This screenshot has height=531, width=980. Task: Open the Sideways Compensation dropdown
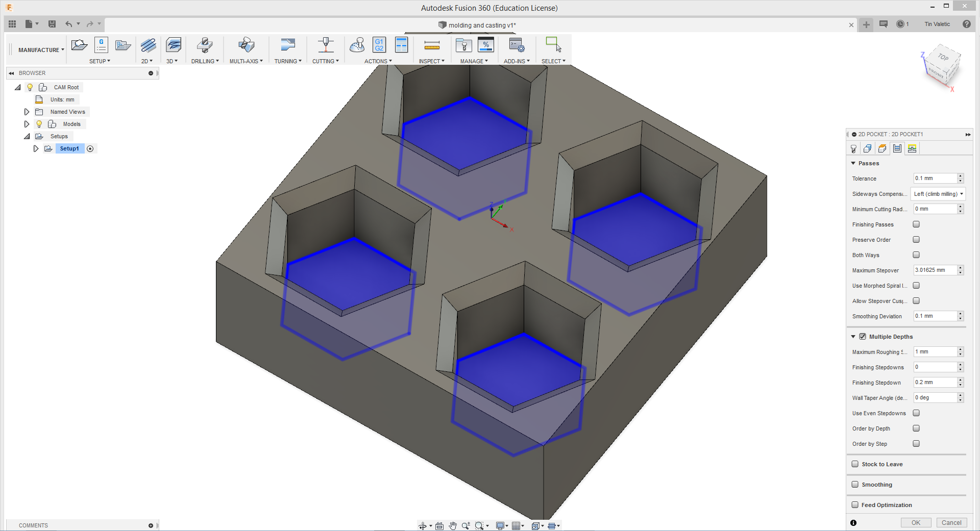(x=938, y=194)
